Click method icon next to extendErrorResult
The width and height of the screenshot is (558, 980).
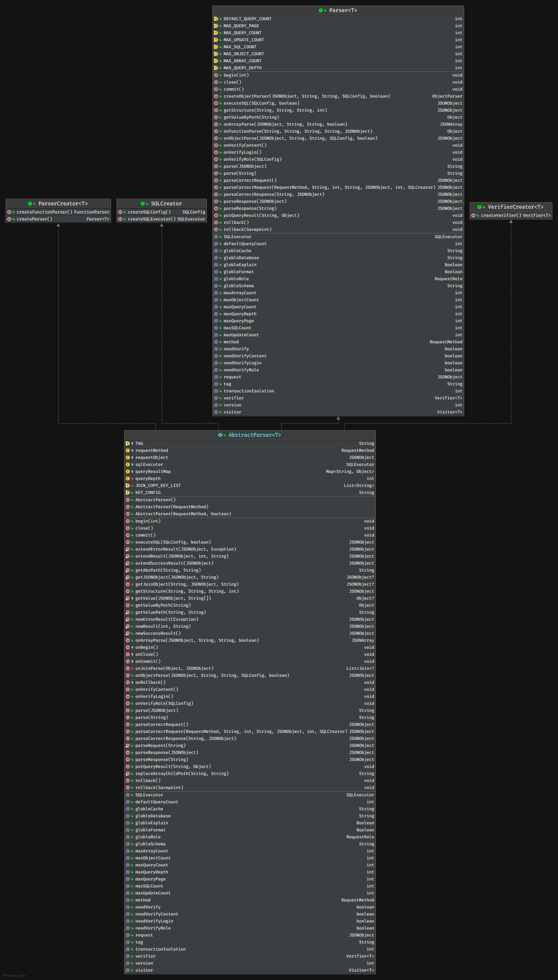click(128, 549)
